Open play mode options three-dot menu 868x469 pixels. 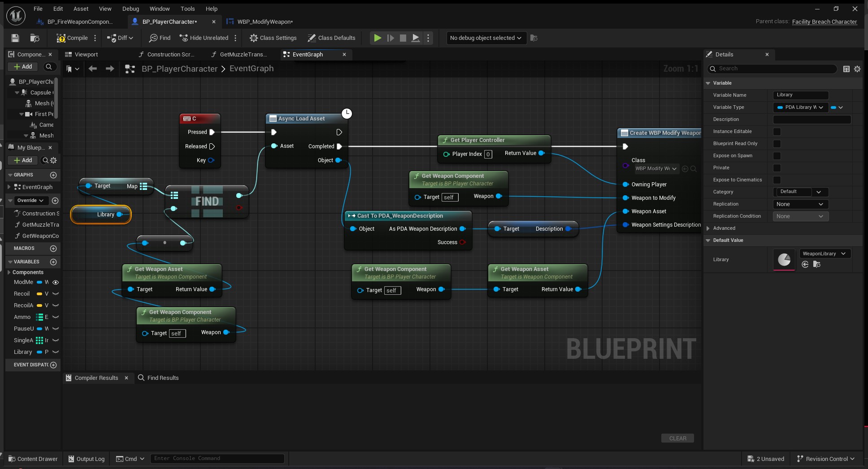[428, 38]
